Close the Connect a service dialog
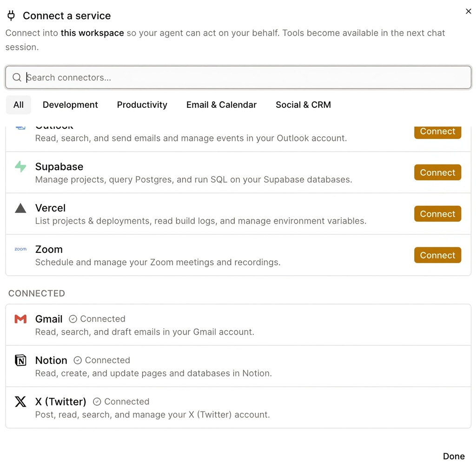This screenshot has height=476, width=476. (468, 11)
